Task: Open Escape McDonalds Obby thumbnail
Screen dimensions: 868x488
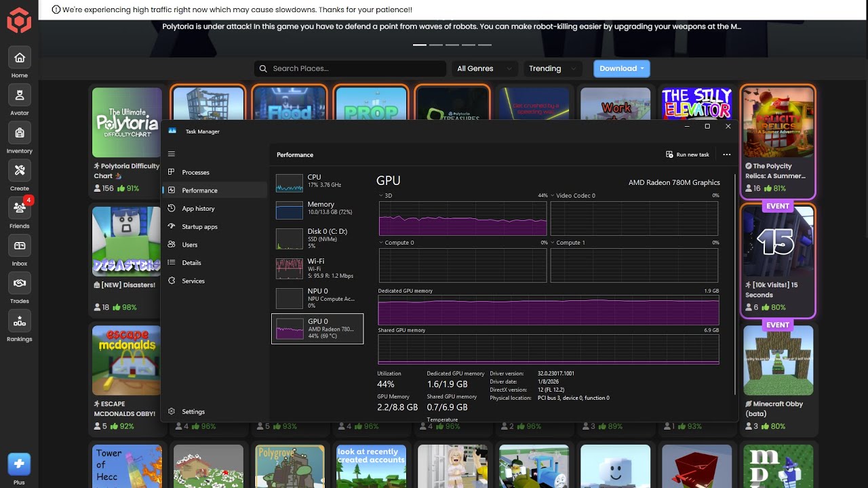Action: point(127,361)
